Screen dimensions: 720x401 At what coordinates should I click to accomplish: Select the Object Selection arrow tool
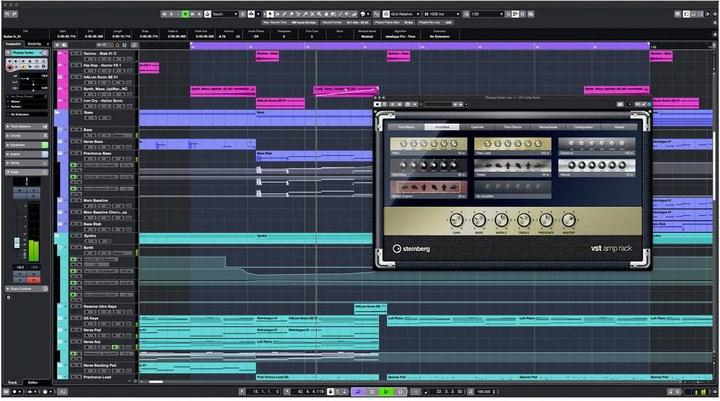coord(270,14)
